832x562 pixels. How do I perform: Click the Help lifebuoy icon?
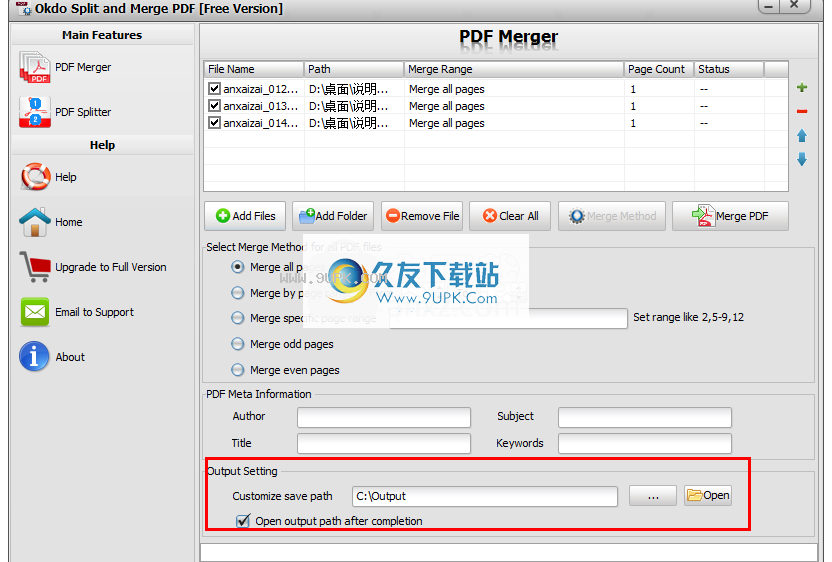click(x=35, y=177)
